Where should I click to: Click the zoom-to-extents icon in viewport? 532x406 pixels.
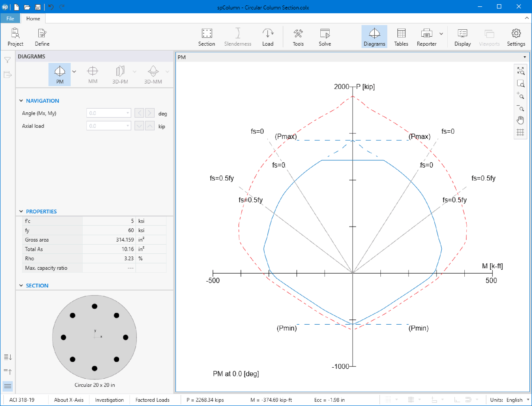click(x=520, y=71)
